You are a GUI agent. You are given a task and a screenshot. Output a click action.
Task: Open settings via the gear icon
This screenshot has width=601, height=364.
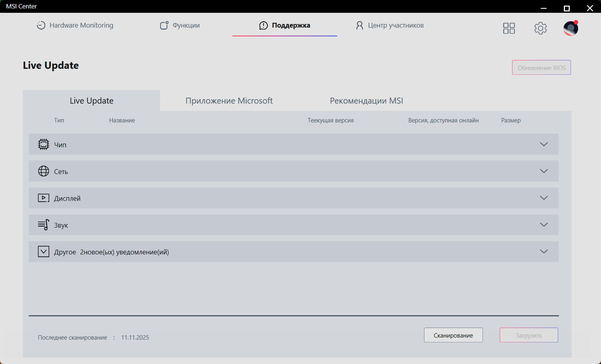(x=541, y=28)
